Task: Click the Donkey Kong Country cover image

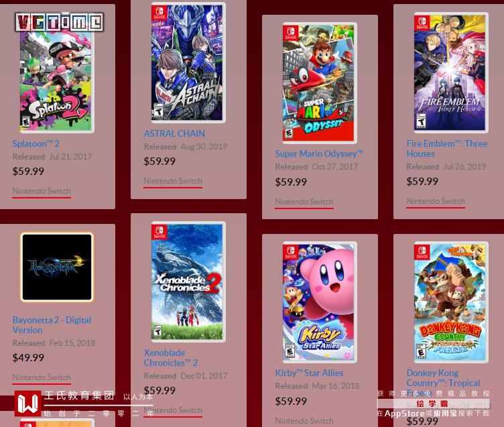Action: coord(451,302)
